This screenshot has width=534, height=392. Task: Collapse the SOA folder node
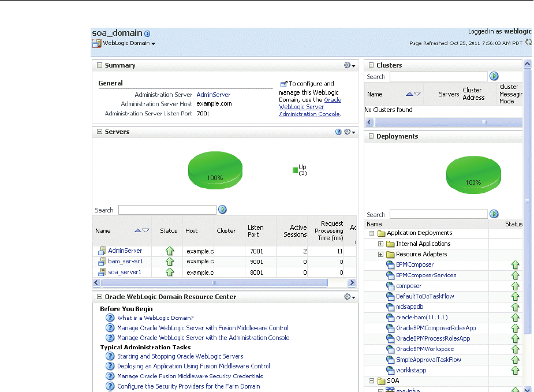(372, 381)
